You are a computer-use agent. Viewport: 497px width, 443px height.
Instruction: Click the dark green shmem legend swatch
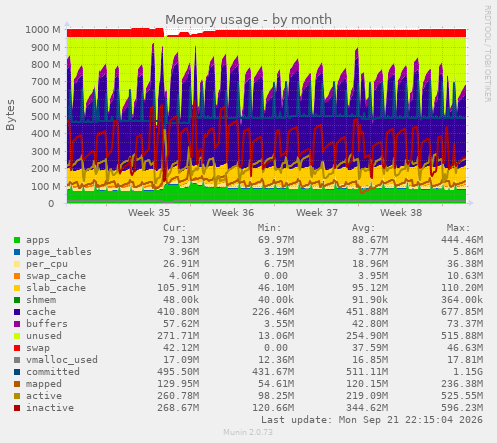17,300
